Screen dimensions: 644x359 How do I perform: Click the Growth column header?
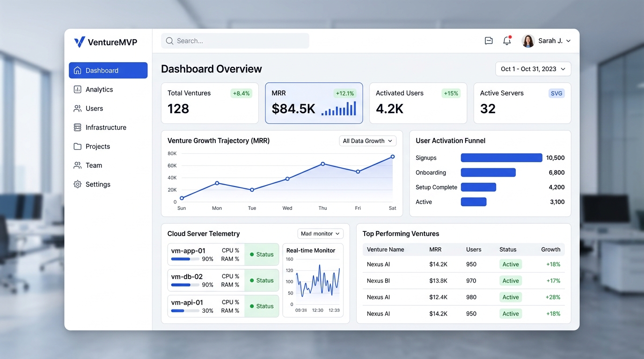pyautogui.click(x=551, y=250)
